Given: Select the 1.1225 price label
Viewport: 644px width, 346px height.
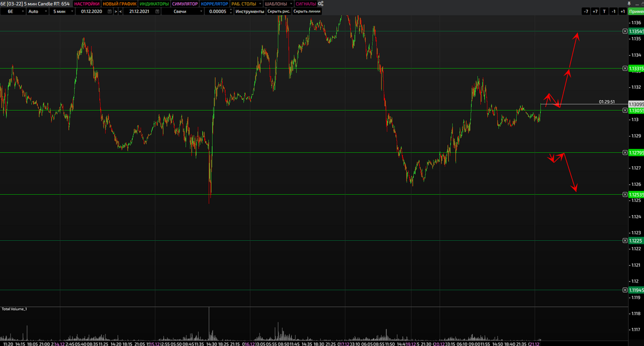Looking at the screenshot, I should tap(636, 241).
